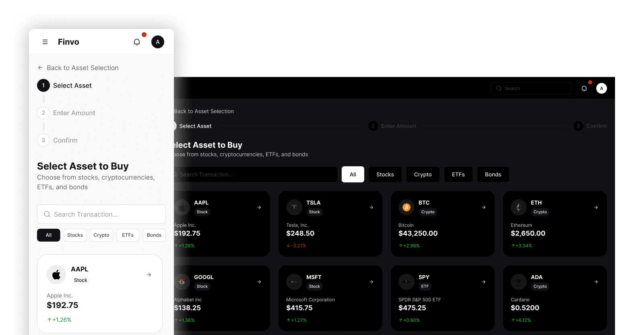
Task: Click the Ethereum logo on the ETH card
Action: tap(519, 207)
